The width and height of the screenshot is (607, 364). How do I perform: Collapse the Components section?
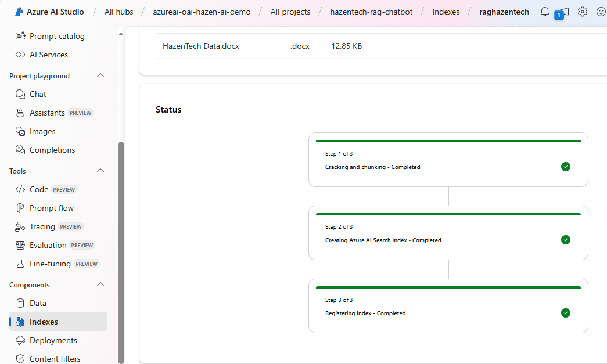[100, 285]
